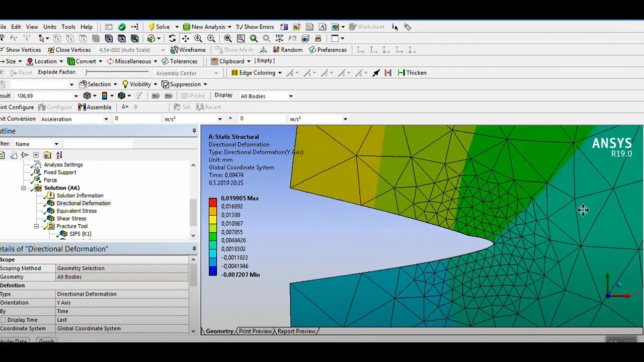Pin the Outline panel
644x362 pixels.
(194, 131)
